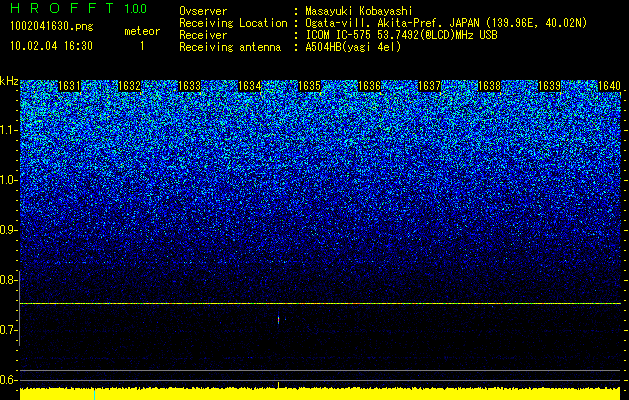Click the Receiving Location line Ogata-vill. Akita-Pref.

tap(446, 23)
